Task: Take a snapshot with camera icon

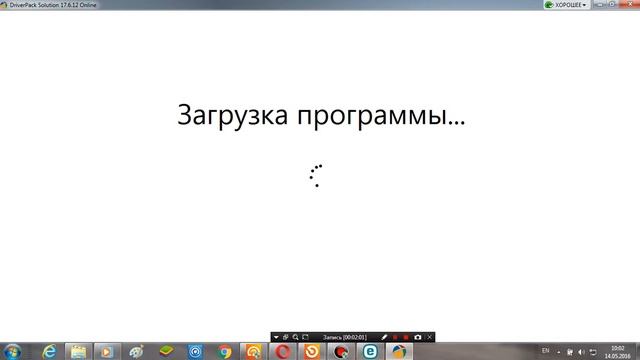Action: [418, 337]
